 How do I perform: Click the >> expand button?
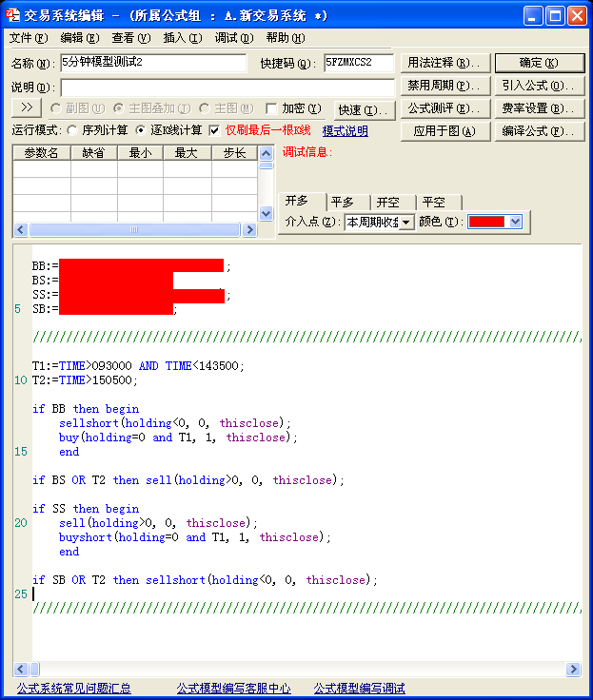[x=27, y=107]
